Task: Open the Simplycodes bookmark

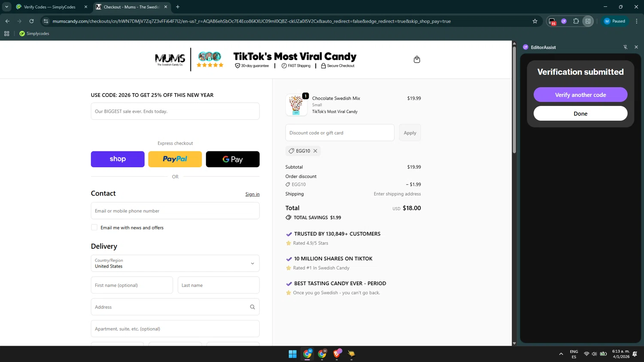Action: coord(34,33)
